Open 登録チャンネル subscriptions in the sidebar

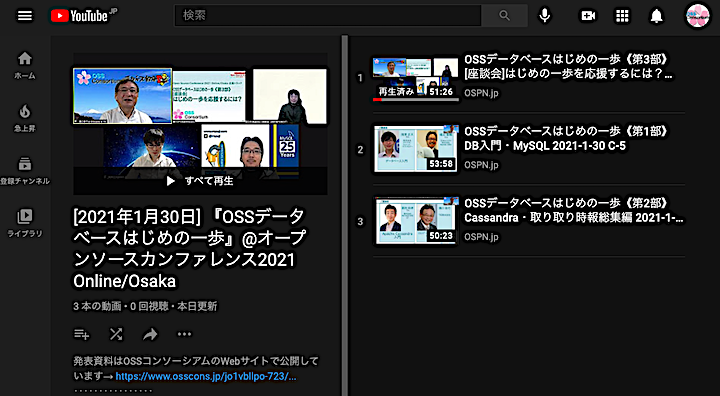(25, 171)
